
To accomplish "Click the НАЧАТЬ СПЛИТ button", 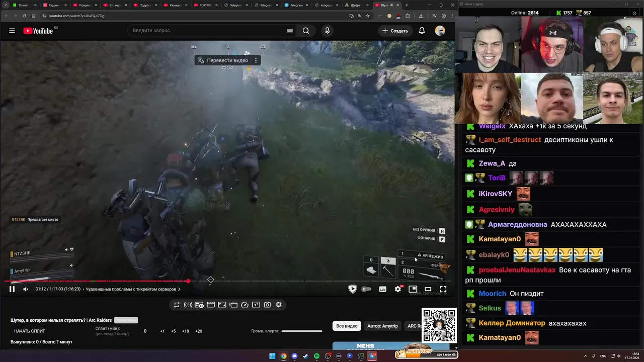I will [x=30, y=331].
